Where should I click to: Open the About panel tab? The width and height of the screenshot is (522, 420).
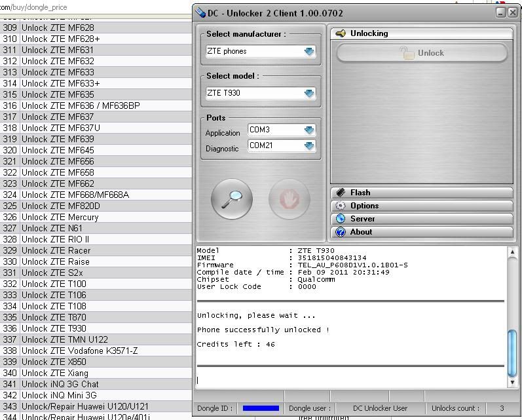coord(422,232)
